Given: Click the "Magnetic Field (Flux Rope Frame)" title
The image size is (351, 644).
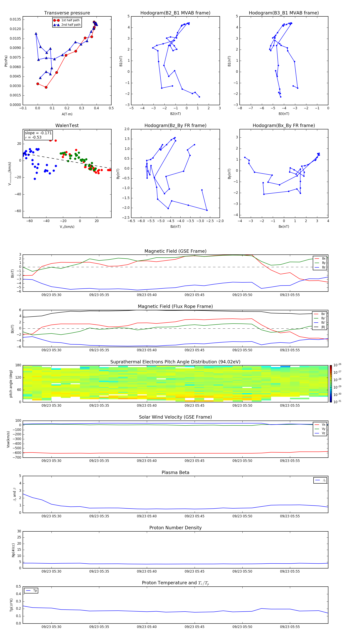Looking at the screenshot, I should tap(175, 307).
